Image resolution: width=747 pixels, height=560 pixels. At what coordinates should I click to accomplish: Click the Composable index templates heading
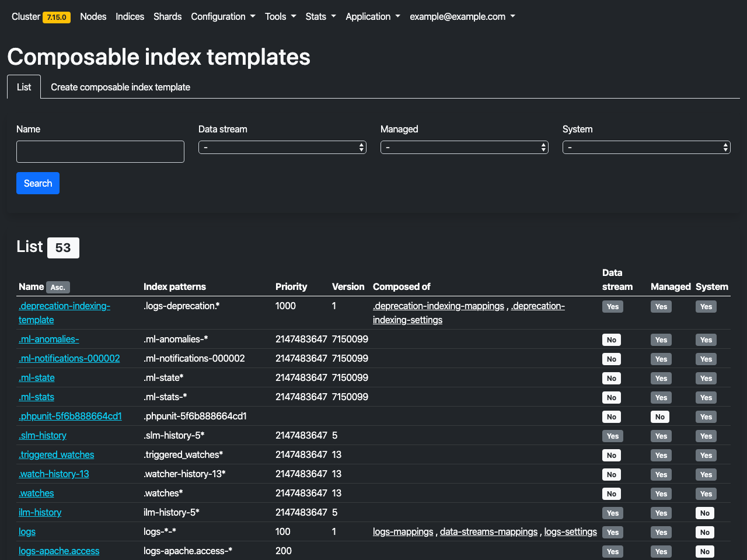(159, 57)
